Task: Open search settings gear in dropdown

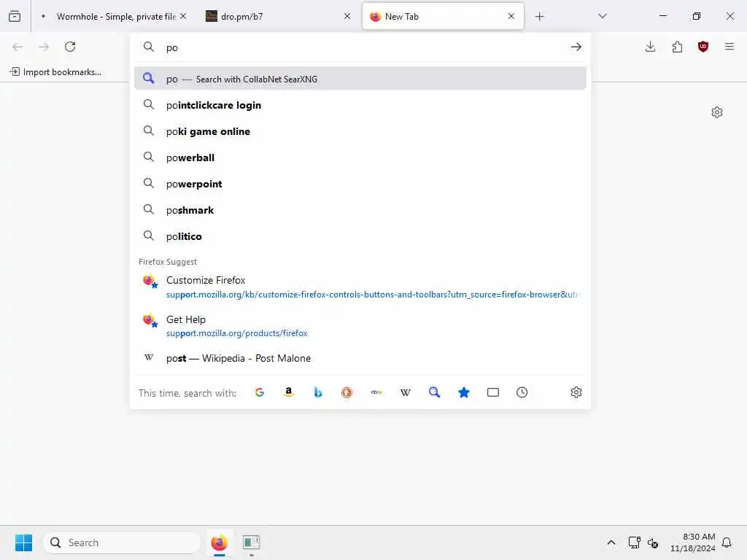Action: 576,392
